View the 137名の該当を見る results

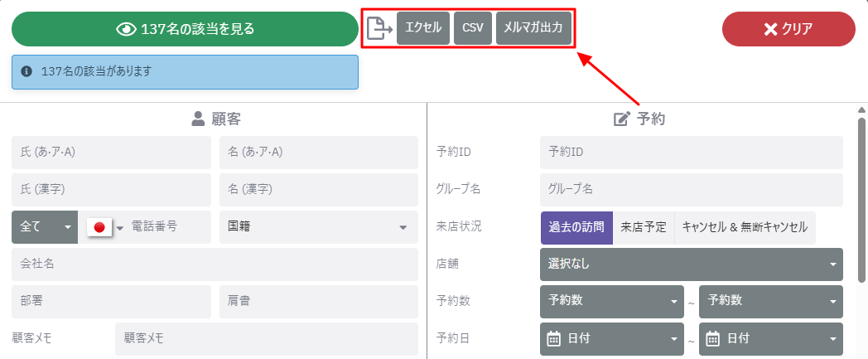click(x=185, y=29)
